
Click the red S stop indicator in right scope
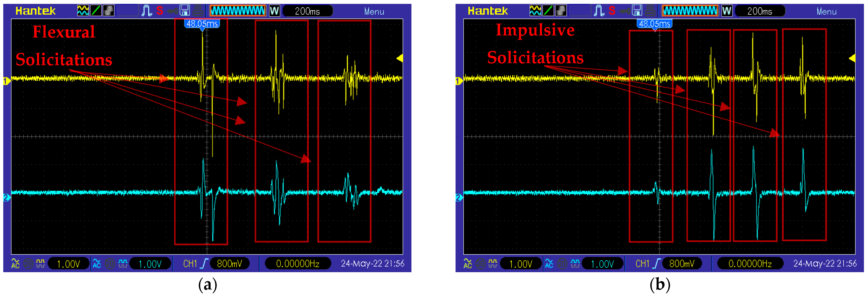pos(612,11)
